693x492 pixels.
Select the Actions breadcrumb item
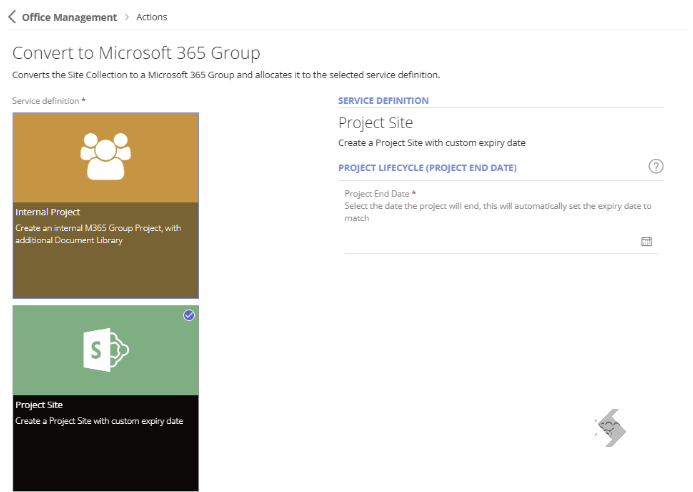click(152, 17)
